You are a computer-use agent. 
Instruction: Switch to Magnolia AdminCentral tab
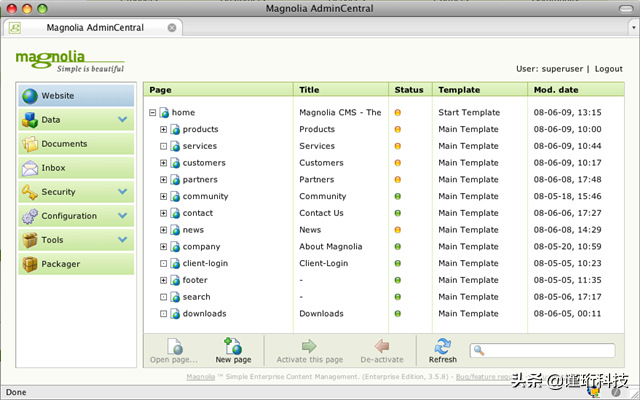(x=93, y=28)
